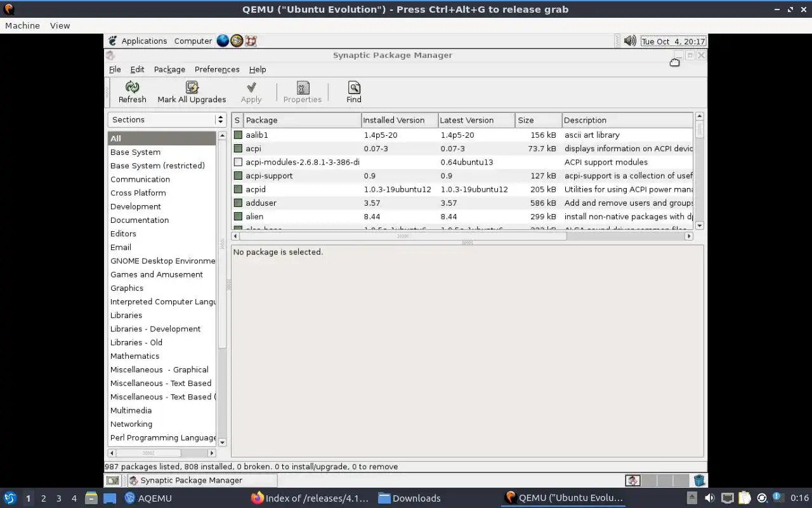Sort by the Size column header
The width and height of the screenshot is (812, 508).
click(539, 120)
